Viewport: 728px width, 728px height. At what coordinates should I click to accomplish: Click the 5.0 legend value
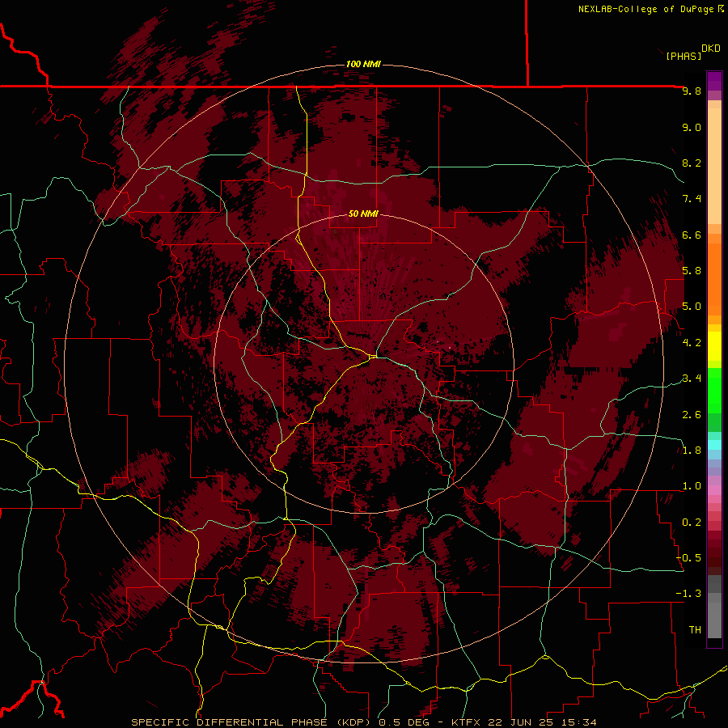click(x=692, y=307)
